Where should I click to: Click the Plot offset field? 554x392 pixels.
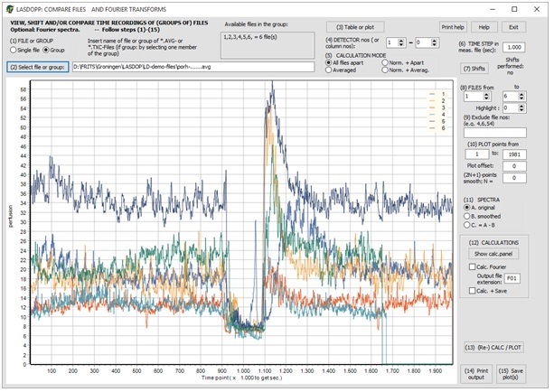click(514, 166)
